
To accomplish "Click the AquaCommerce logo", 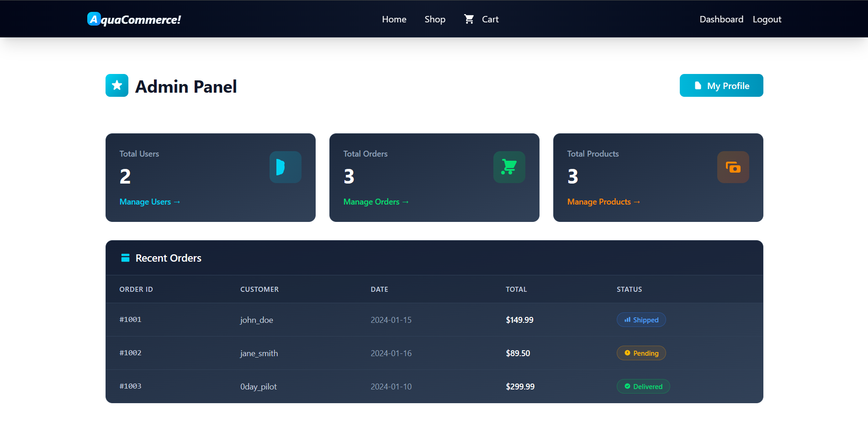I will 134,19.
